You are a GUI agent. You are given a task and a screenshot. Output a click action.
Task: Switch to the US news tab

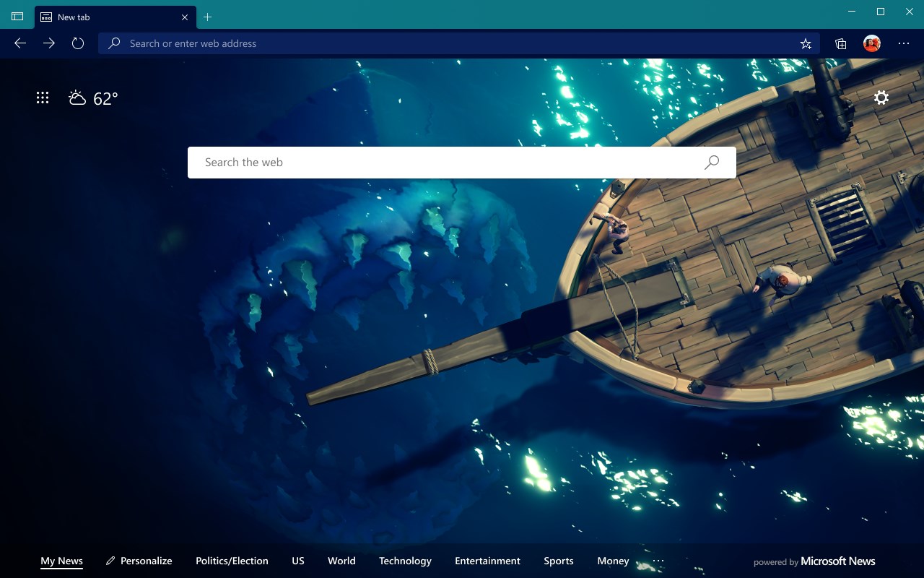pos(298,561)
